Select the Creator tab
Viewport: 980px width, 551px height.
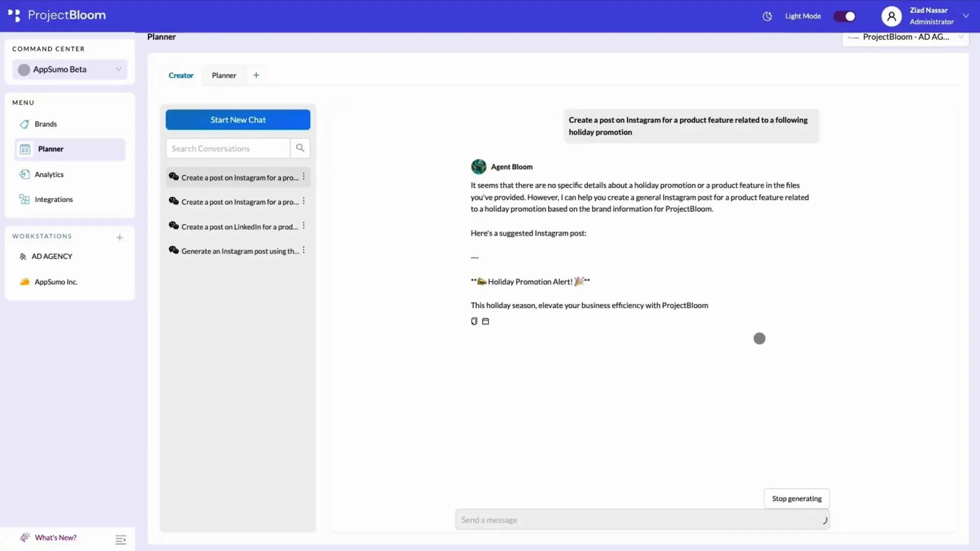point(181,74)
